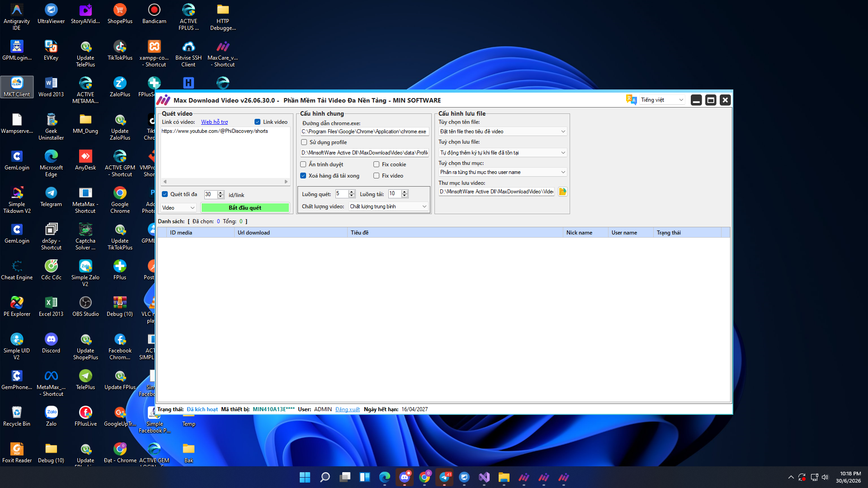Image resolution: width=868 pixels, height=488 pixels.
Task: Select the Geek Uninstaller desktop icon
Action: [51, 127]
